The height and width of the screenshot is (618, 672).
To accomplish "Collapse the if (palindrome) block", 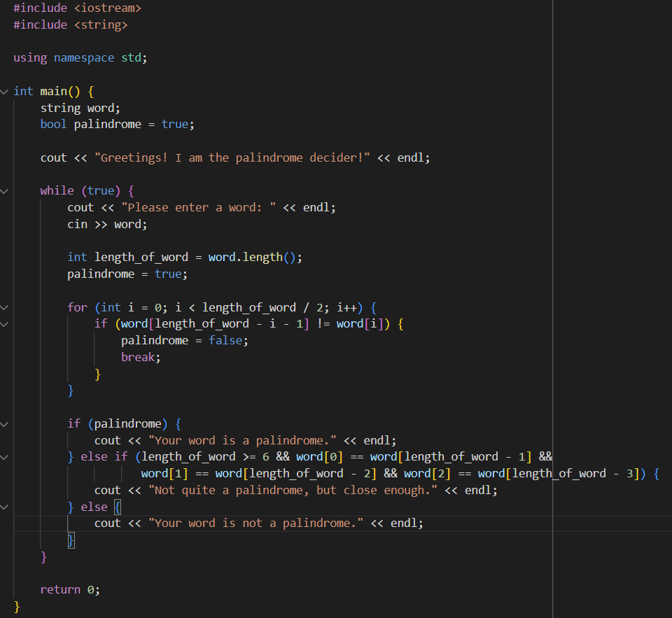I will [x=5, y=423].
